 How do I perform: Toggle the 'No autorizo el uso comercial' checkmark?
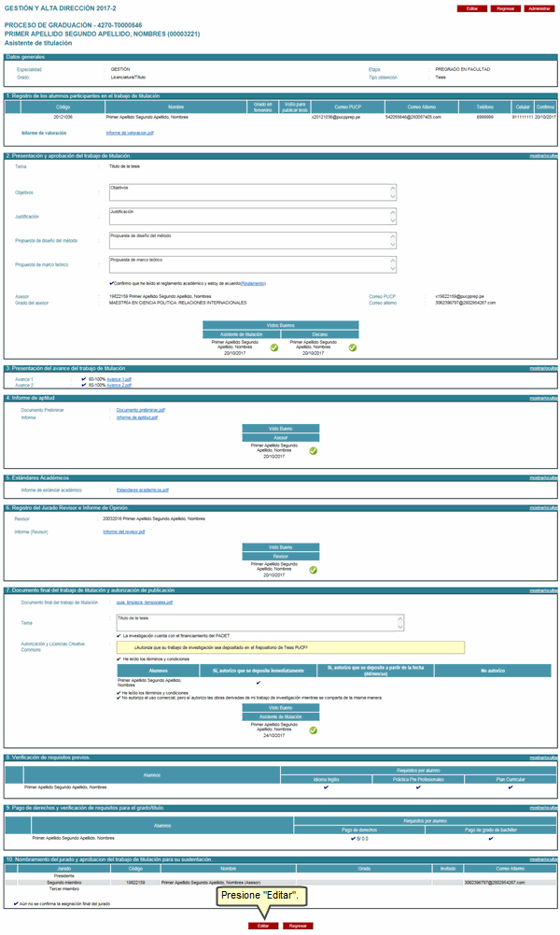coord(119,698)
